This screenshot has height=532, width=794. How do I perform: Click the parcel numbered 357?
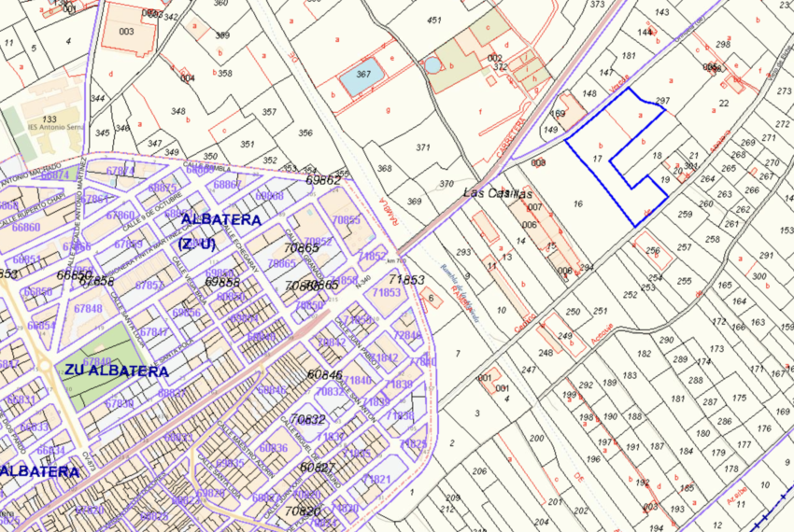pos(269,112)
